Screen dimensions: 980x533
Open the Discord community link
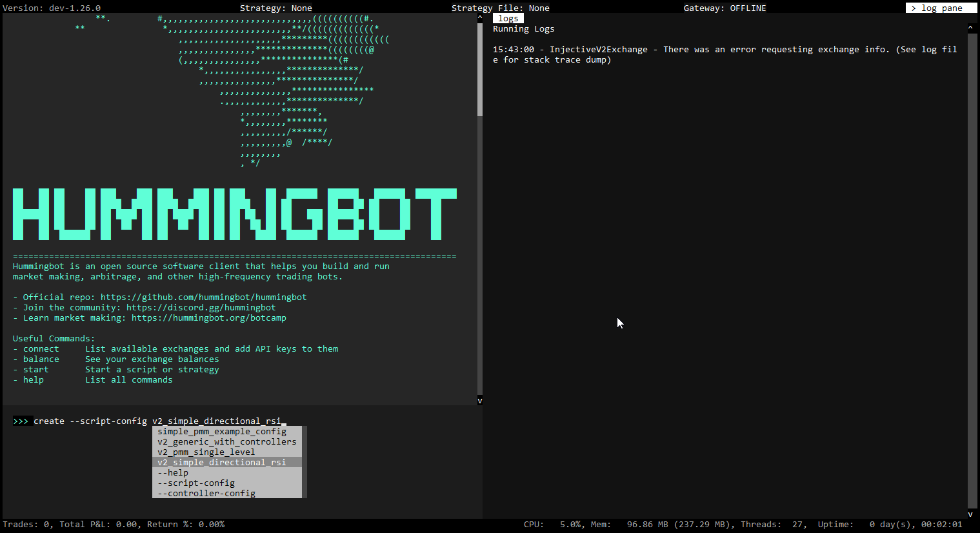click(201, 307)
